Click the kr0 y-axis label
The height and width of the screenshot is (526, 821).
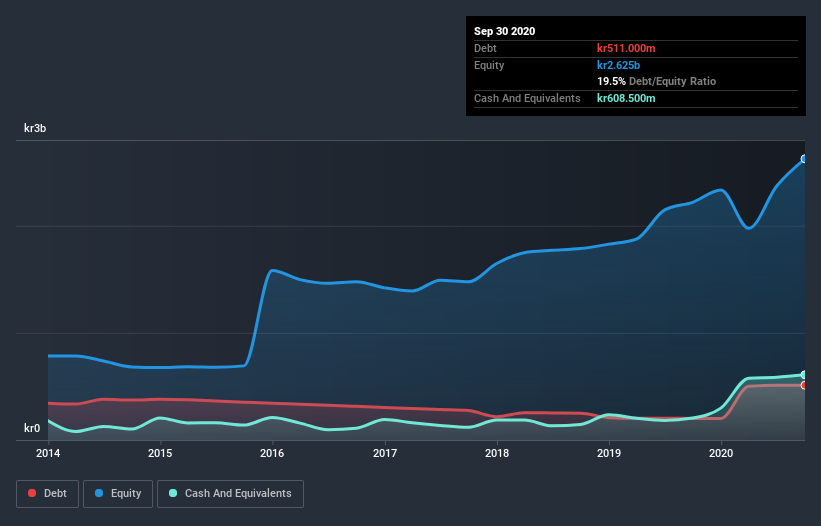32,428
